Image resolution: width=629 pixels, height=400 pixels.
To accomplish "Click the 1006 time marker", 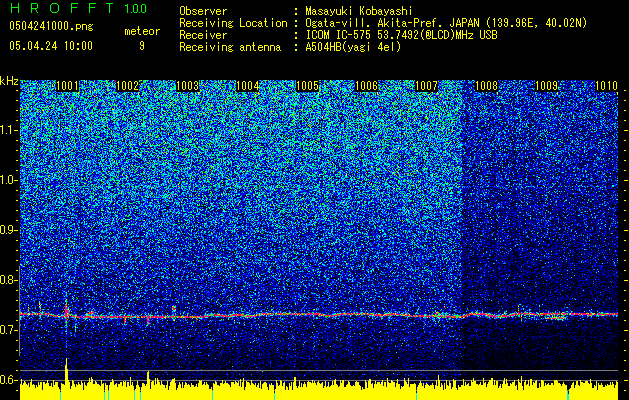I will point(367,86).
